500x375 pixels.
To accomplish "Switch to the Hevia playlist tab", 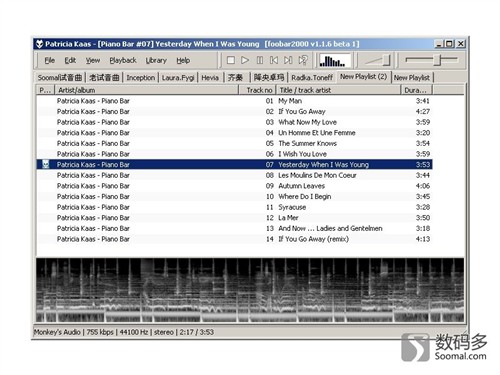I will pos(210,78).
